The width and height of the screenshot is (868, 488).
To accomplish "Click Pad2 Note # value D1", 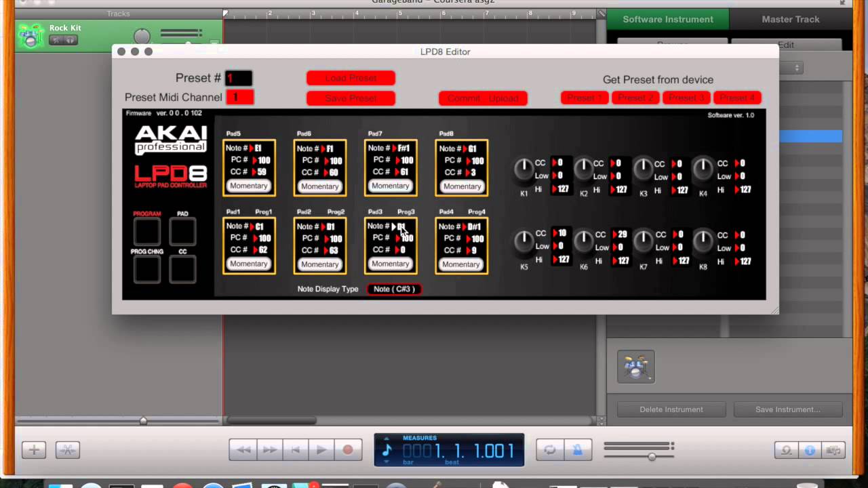I will [330, 226].
